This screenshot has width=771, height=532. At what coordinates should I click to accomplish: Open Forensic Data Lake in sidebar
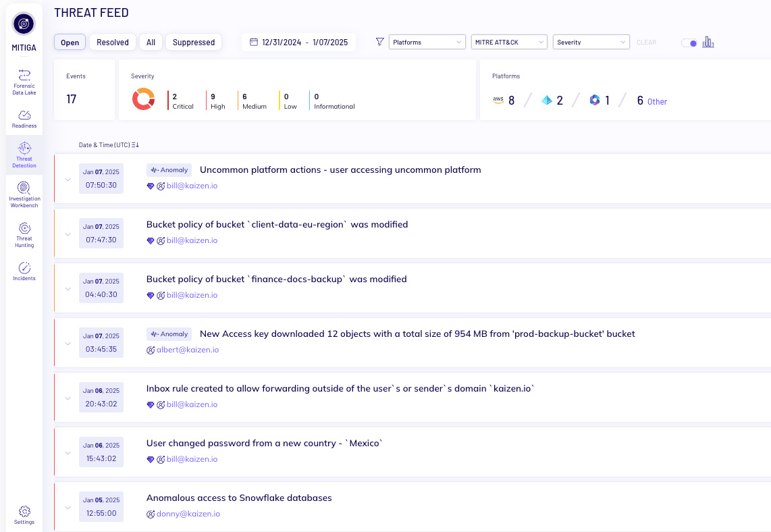(x=24, y=81)
